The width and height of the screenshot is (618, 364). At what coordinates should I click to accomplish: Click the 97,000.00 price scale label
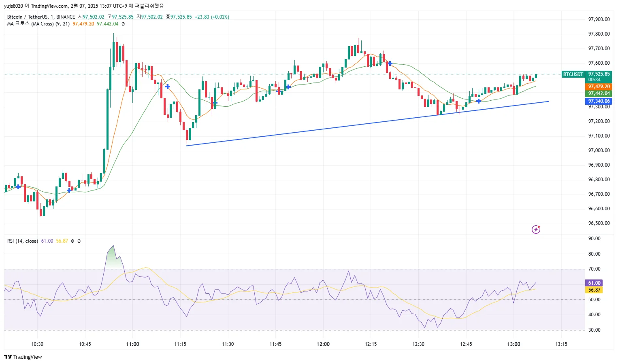coord(599,150)
